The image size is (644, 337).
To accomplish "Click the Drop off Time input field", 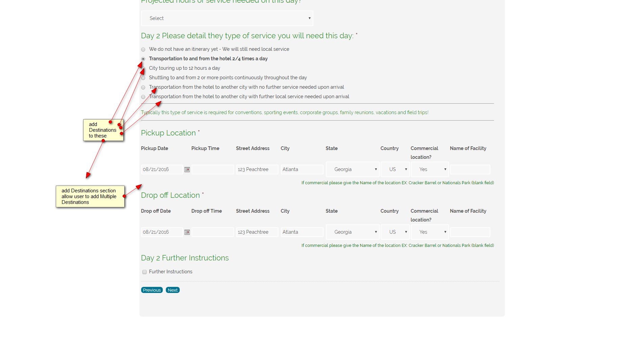I will point(213,232).
